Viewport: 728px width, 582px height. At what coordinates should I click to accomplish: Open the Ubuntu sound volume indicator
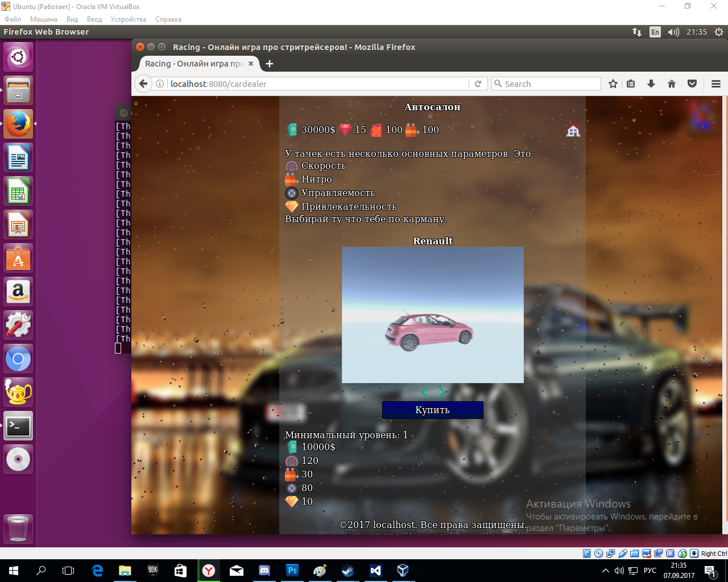click(673, 32)
